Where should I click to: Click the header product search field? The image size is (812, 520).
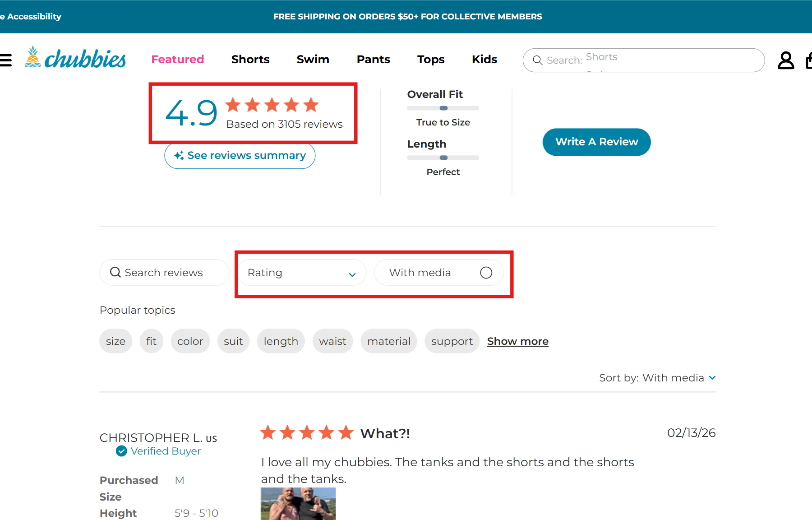point(643,60)
